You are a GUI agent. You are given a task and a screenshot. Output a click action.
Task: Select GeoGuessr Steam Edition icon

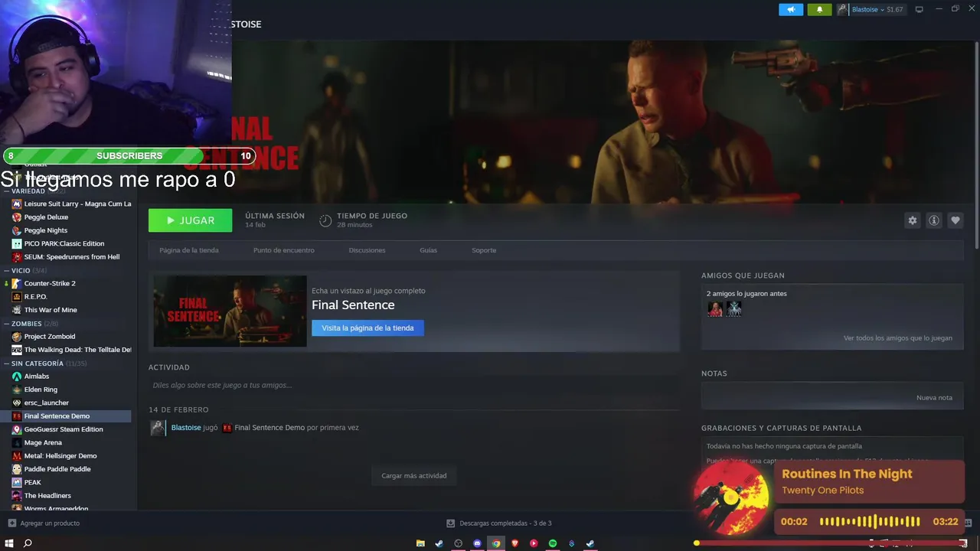point(17,429)
